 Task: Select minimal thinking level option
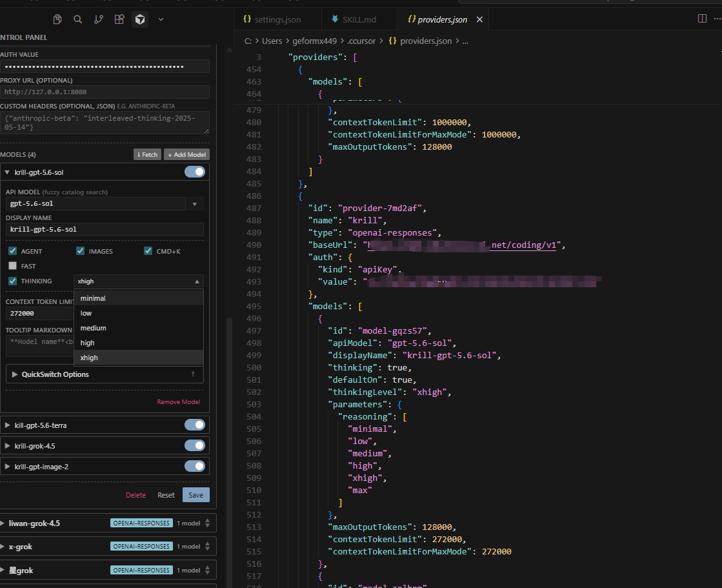[139, 298]
